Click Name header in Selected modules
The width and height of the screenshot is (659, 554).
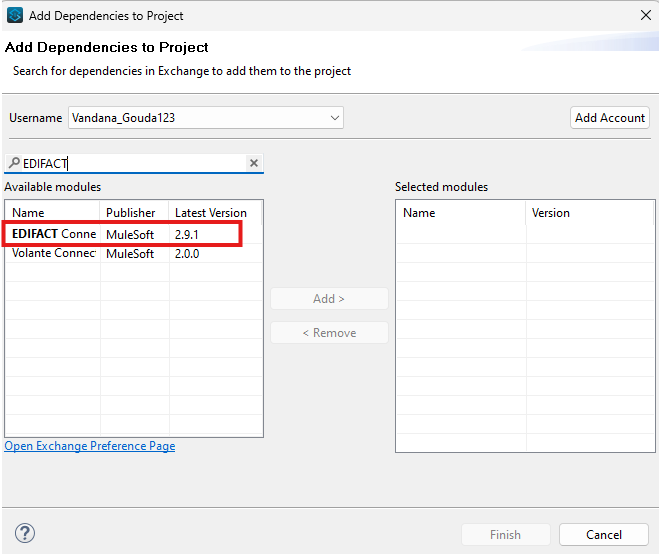[461, 213]
